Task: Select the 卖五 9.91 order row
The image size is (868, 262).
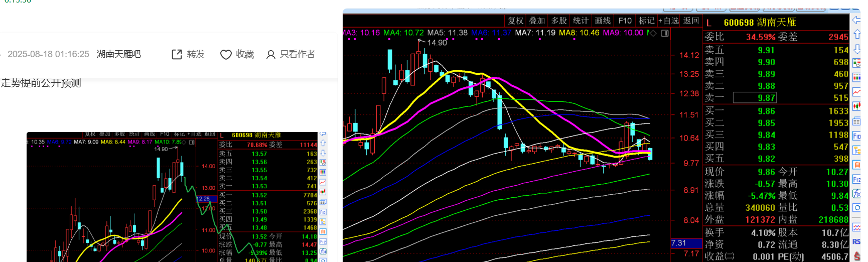Action: (x=776, y=50)
